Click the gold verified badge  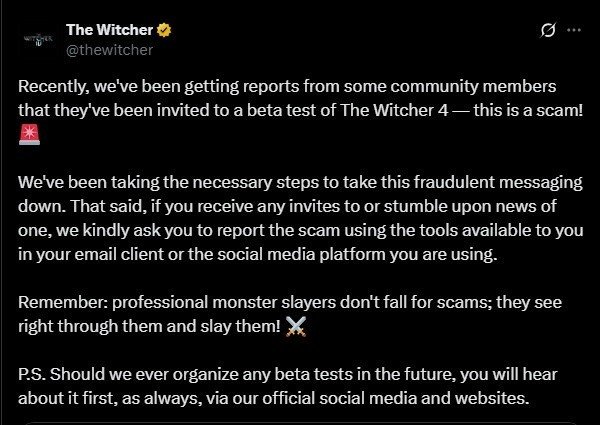click(x=164, y=30)
